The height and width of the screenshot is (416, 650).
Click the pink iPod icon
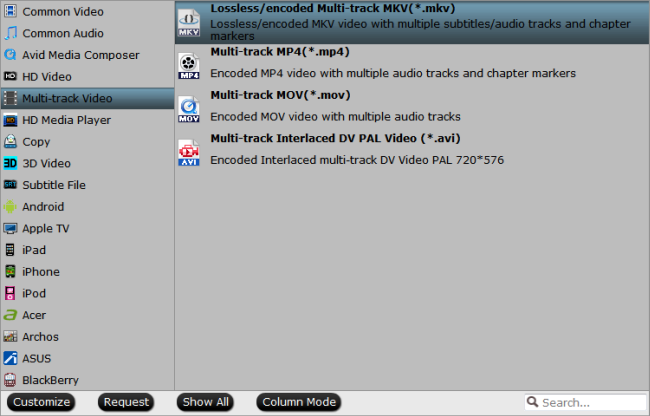10,293
